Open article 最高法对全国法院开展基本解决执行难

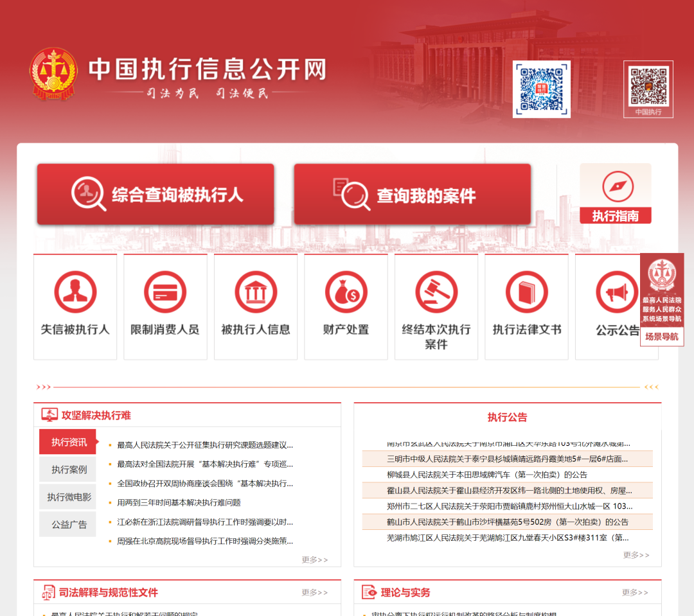click(x=205, y=464)
